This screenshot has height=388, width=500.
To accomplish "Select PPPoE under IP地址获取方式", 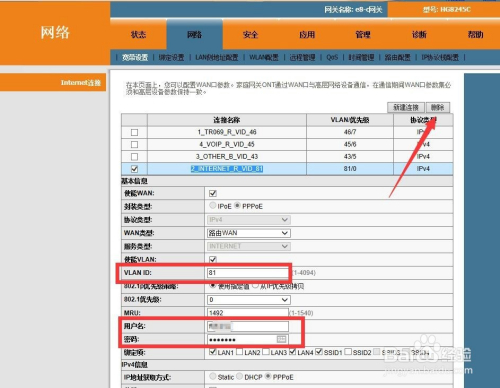I will [x=268, y=376].
